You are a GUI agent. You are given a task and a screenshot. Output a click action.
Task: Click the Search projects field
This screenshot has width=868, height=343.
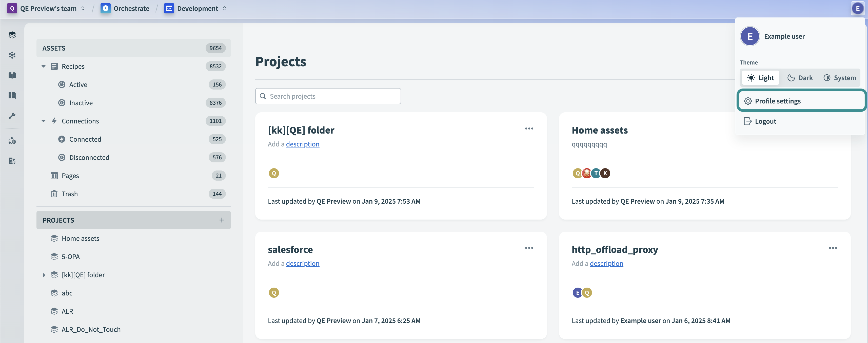coord(327,96)
